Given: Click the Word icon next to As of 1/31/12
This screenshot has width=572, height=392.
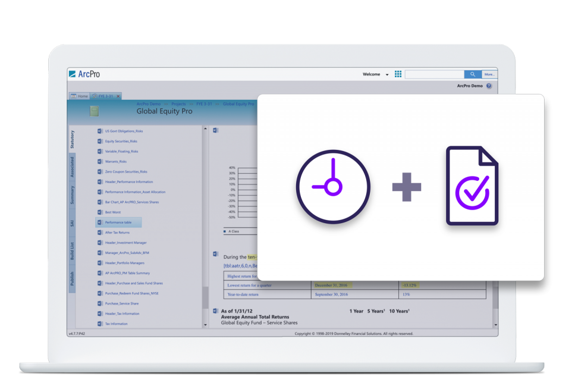Looking at the screenshot, I should tap(216, 311).
